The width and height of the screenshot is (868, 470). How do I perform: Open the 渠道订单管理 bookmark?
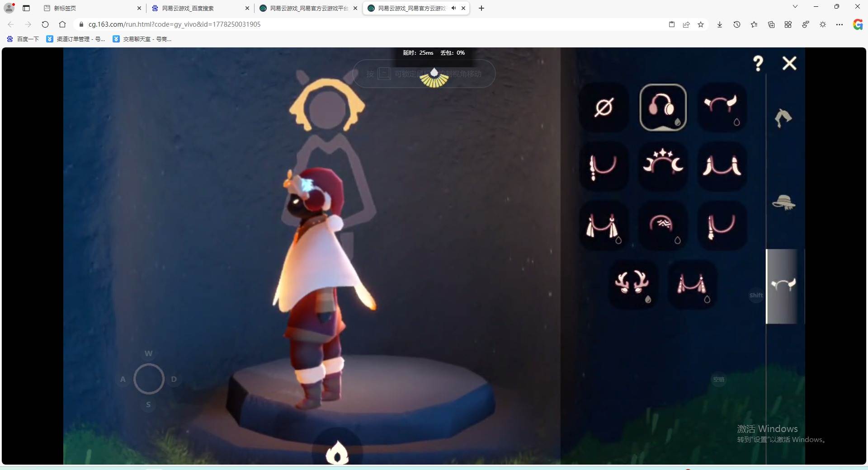pyautogui.click(x=76, y=39)
